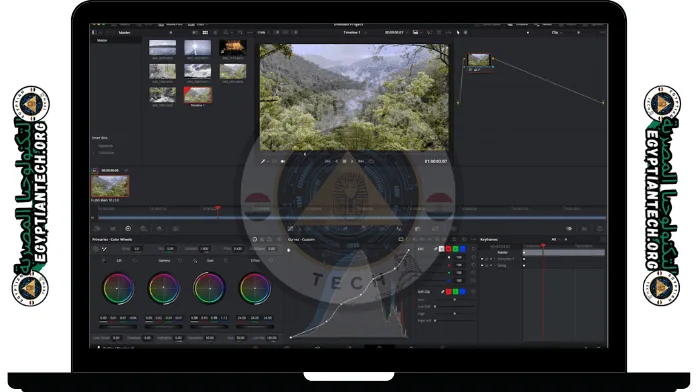
Task: Click the Offset master wheel slider
Action: [x=255, y=327]
